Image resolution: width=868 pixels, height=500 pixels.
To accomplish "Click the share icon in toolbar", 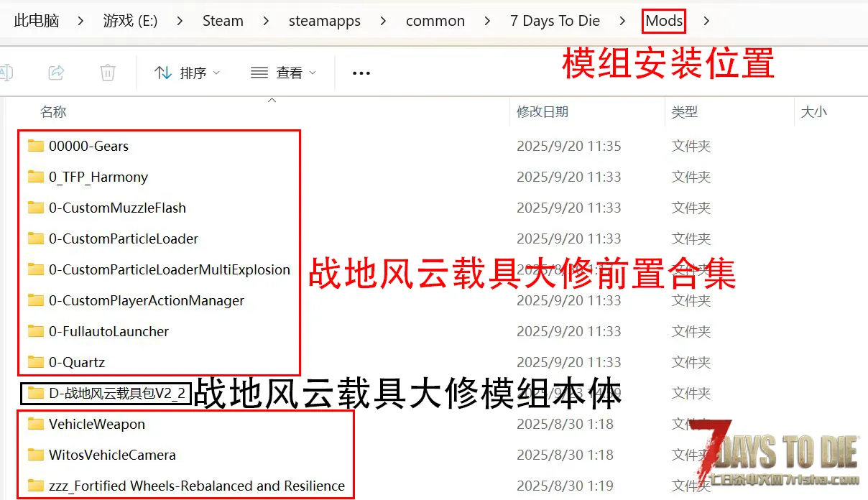I will (56, 73).
